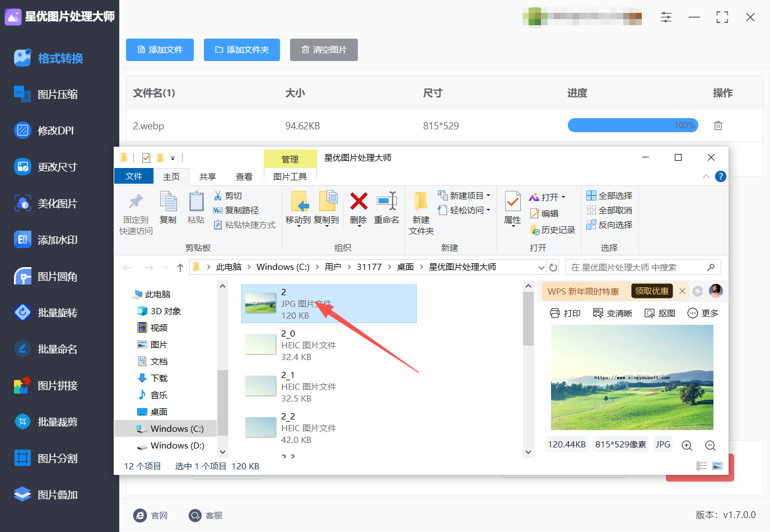This screenshot has width=770, height=532.
Task: Open the 图片叠加 image overlay tool
Action: [46, 494]
